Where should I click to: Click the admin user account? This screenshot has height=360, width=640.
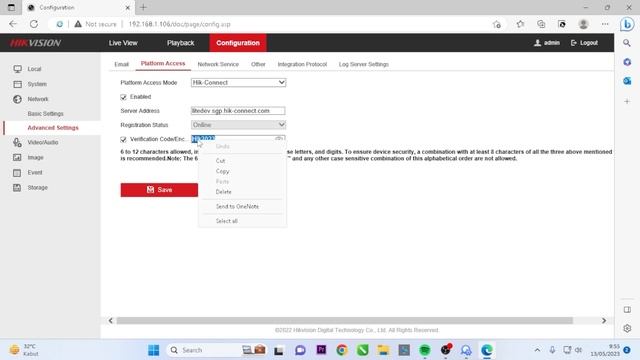(x=547, y=43)
